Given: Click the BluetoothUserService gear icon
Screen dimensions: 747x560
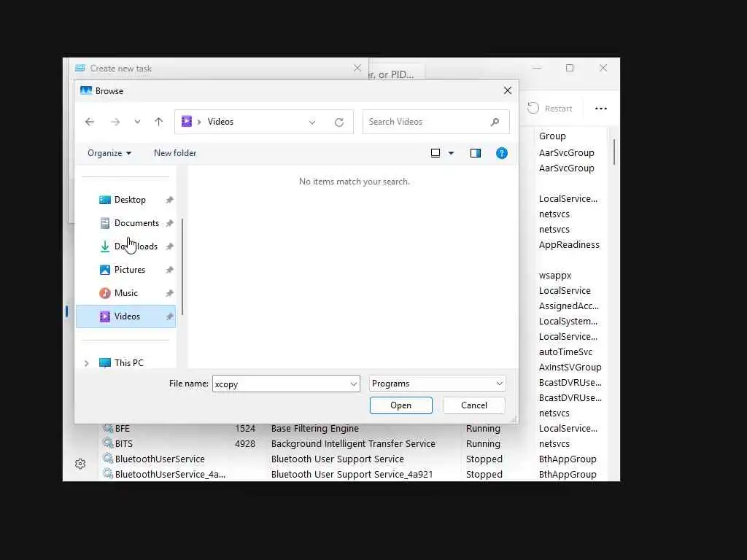Looking at the screenshot, I should tap(108, 458).
